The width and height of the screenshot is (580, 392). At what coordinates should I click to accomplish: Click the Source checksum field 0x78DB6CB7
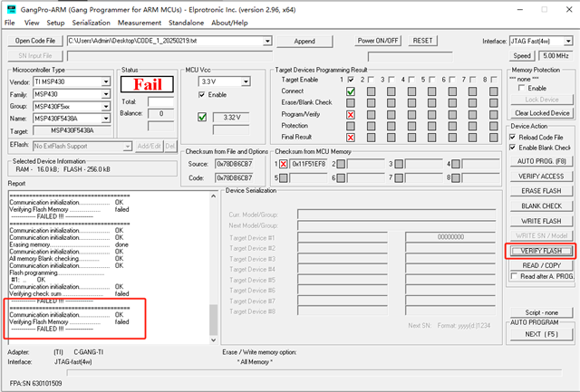pyautogui.click(x=235, y=164)
